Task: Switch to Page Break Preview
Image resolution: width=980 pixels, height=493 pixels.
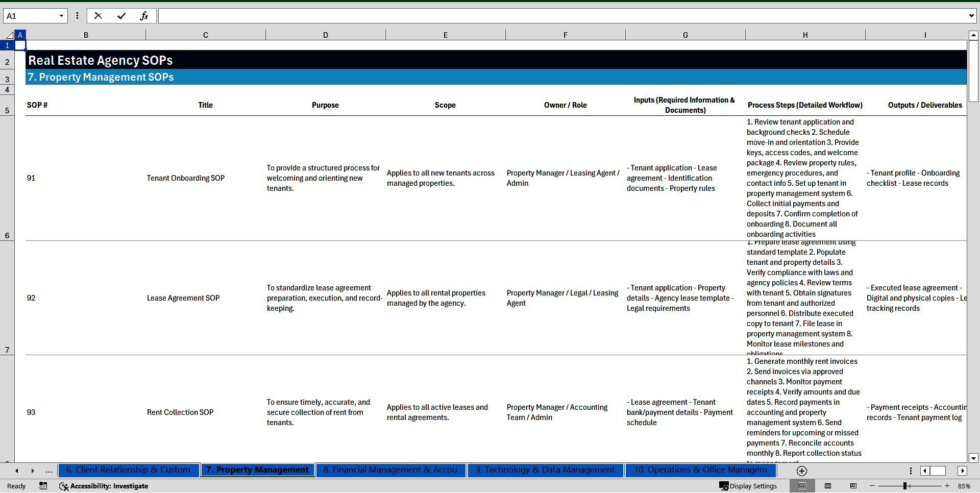Action: [x=853, y=486]
